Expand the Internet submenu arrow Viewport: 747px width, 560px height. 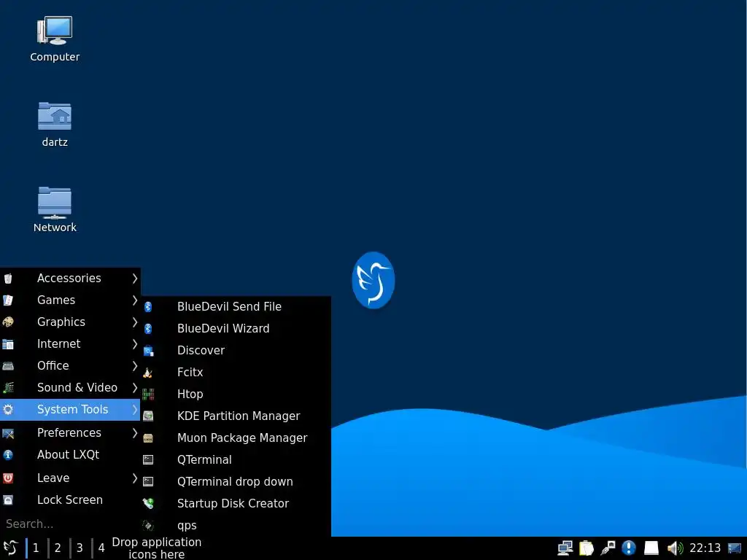click(135, 344)
